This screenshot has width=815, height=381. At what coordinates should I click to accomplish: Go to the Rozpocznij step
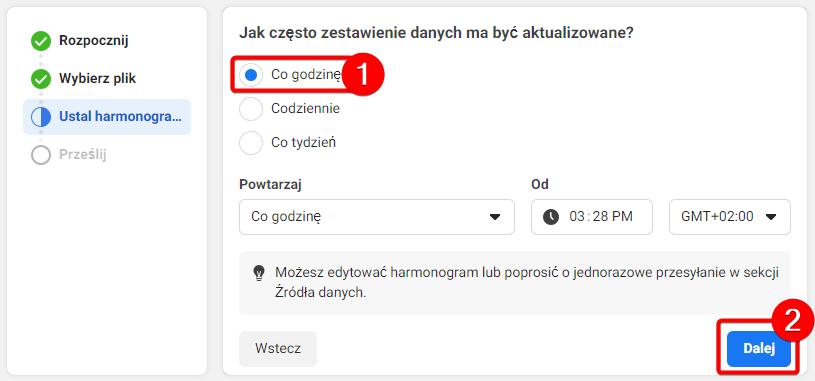coord(94,41)
